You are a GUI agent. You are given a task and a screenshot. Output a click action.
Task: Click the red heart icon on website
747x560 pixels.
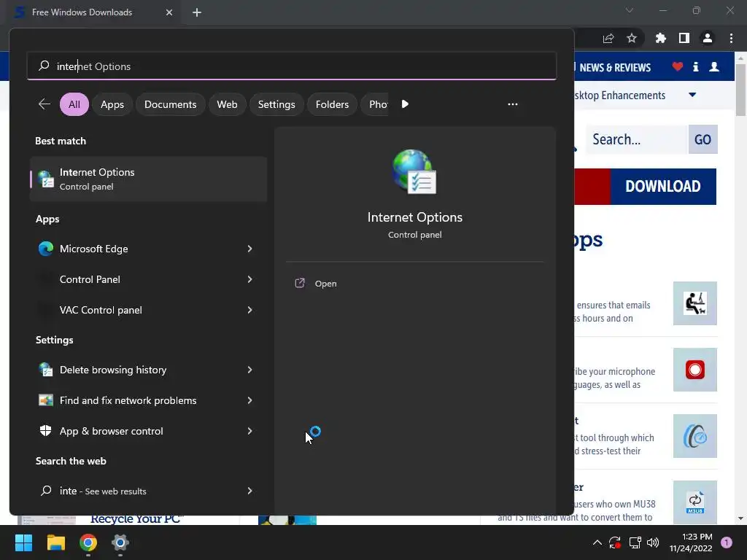pos(678,66)
